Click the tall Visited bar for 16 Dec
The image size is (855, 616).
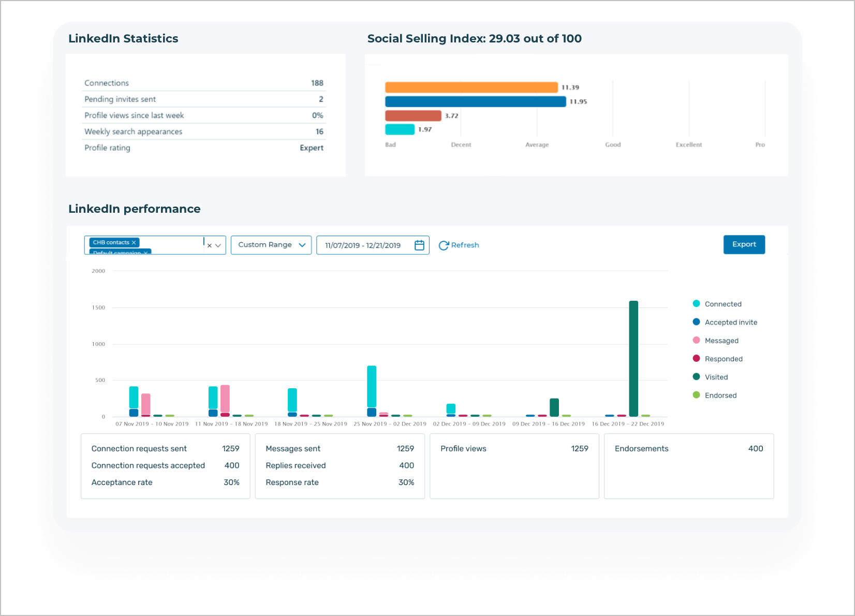click(633, 358)
